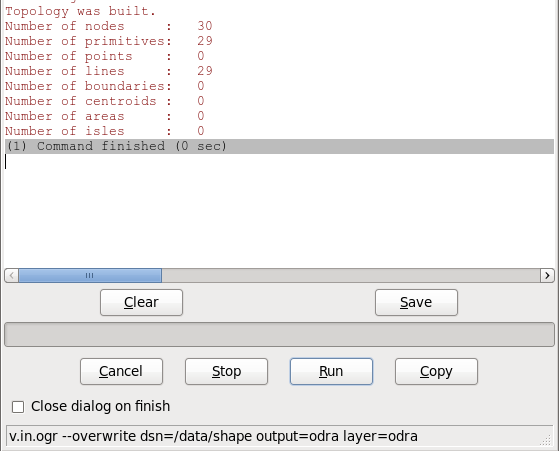Click the 'Number of centroids' output line
This screenshot has width=559, height=451.
pos(105,101)
